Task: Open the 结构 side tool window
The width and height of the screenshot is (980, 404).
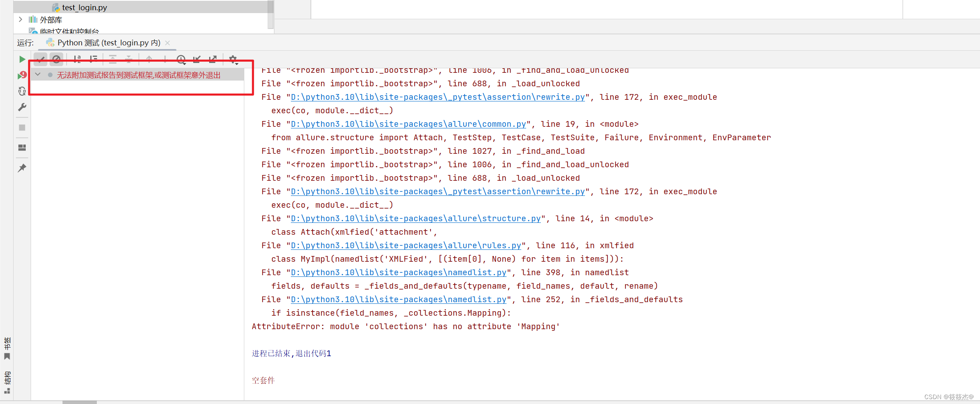Action: click(7, 382)
